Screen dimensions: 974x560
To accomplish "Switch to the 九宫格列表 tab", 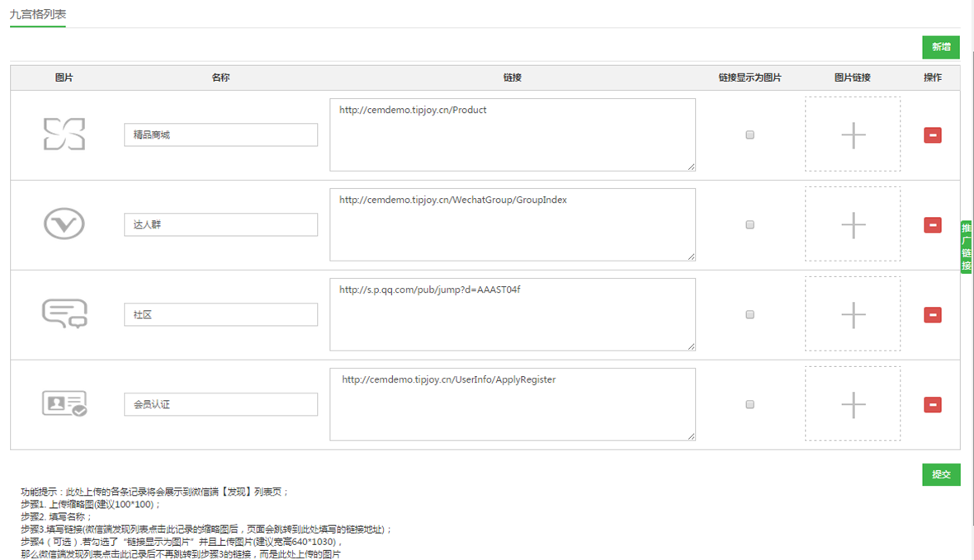I will tap(38, 15).
